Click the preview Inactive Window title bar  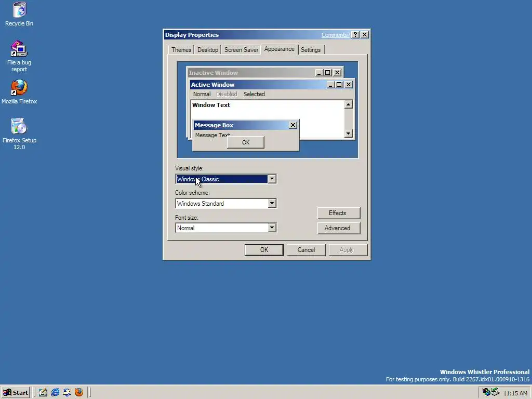tap(264, 73)
